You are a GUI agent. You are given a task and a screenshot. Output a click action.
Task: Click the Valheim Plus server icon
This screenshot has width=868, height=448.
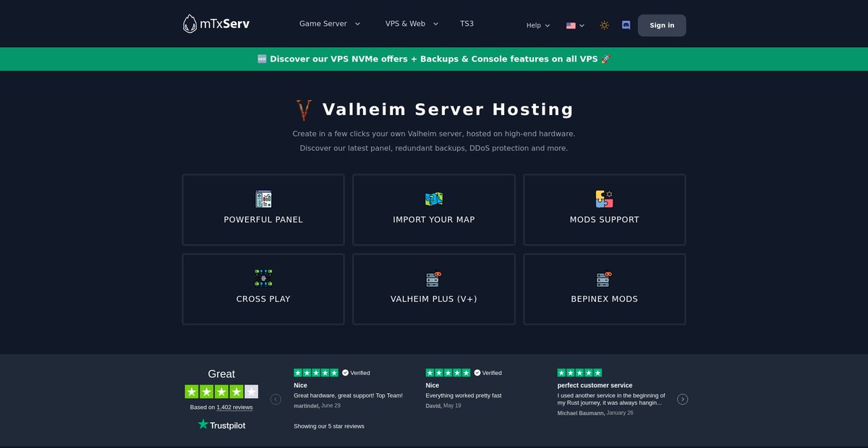coord(434,279)
